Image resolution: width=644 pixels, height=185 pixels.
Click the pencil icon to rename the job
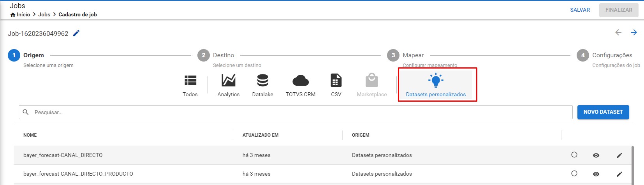(76, 33)
